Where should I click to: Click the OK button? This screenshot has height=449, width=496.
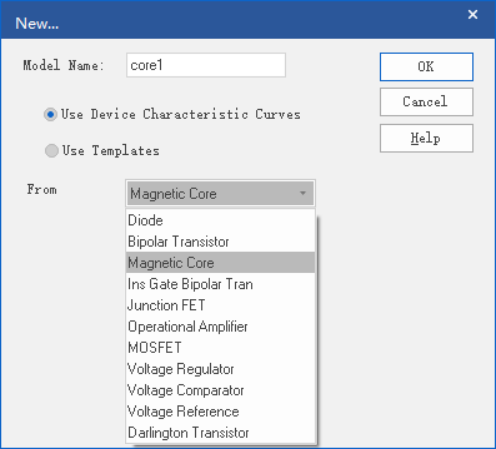pos(426,67)
